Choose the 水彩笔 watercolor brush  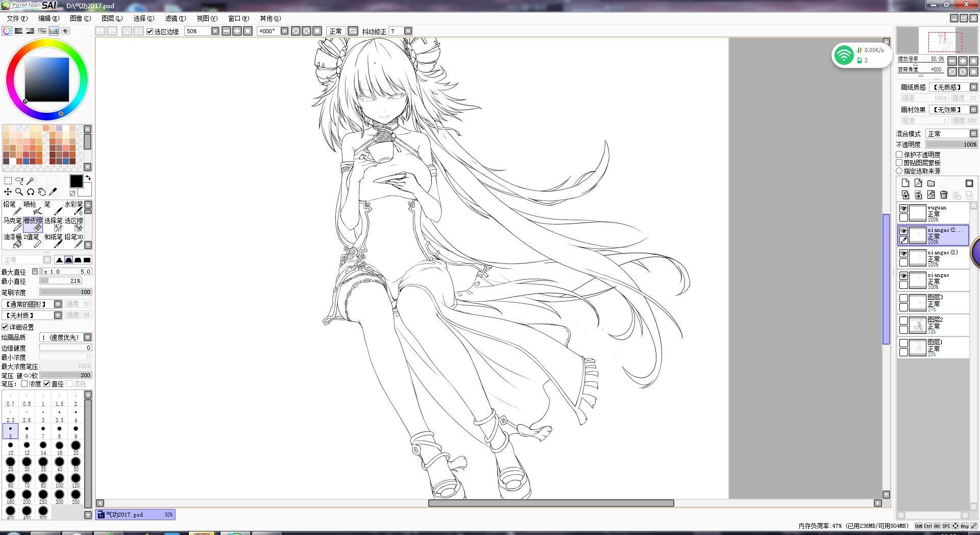73,208
